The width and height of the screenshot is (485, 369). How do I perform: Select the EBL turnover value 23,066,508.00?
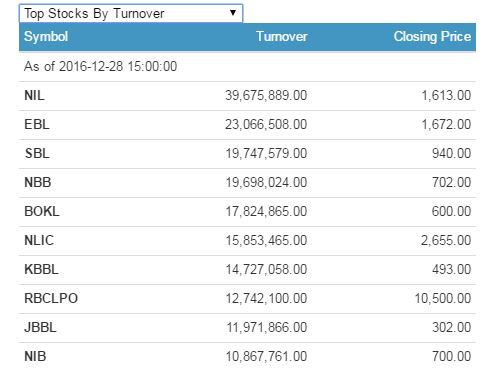pos(266,125)
